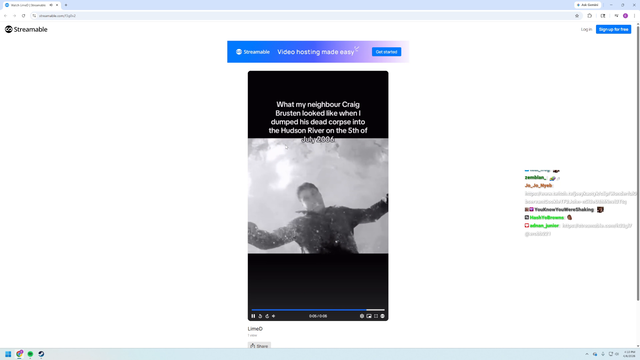Mute the video with the speaker icon
640x360 pixels.
click(273, 316)
